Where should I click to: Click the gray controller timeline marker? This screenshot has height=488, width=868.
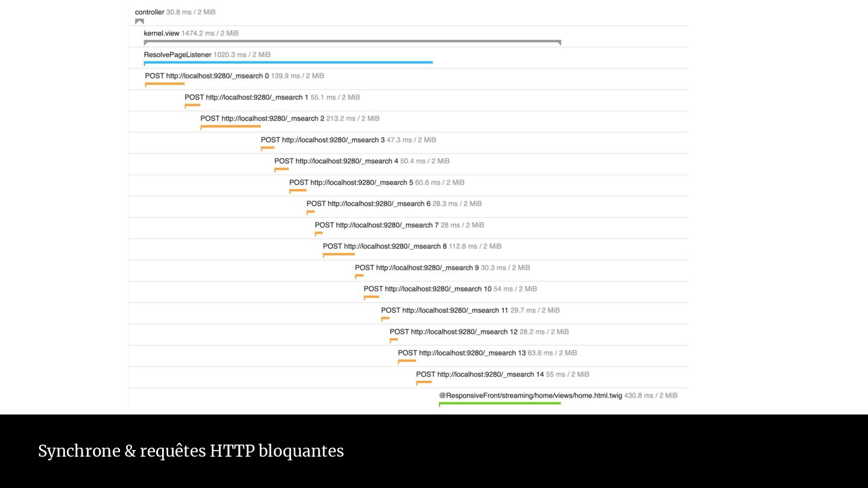pyautogui.click(x=139, y=21)
